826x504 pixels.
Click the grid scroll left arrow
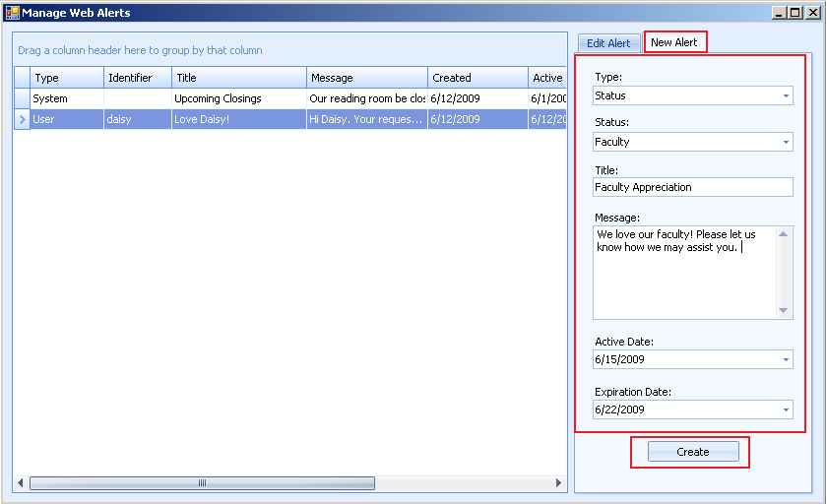pyautogui.click(x=20, y=483)
